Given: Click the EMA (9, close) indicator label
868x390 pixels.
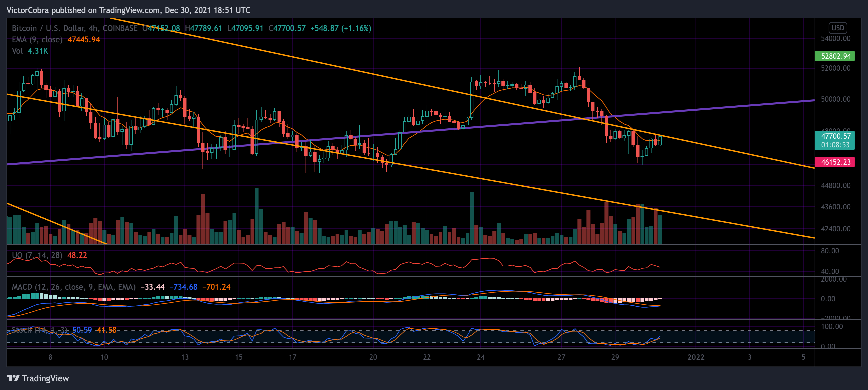Looking at the screenshot, I should 37,39.
